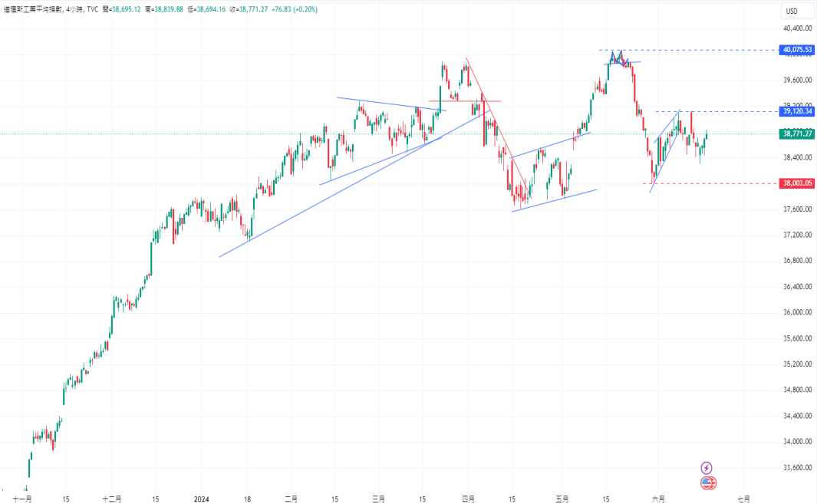
Task: Click the 40,400.00 price scale label
Action: tap(798, 28)
